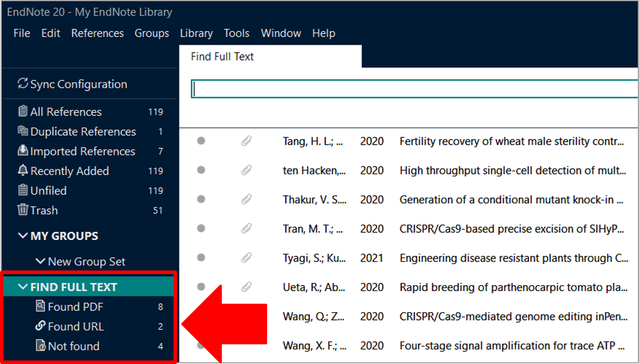
Task: Click the paperclip icon in the Tran row
Action: 246,228
